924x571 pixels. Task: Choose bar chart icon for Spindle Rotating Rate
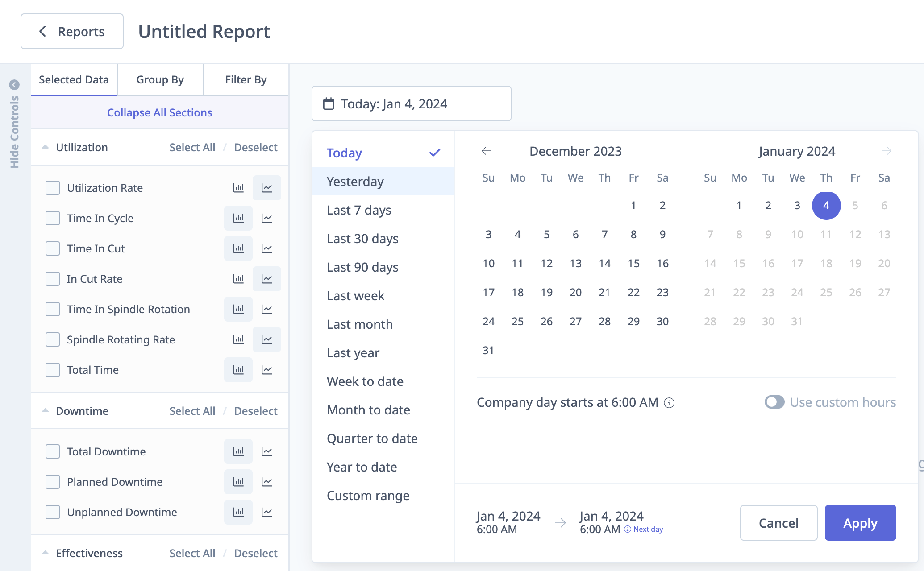(238, 339)
